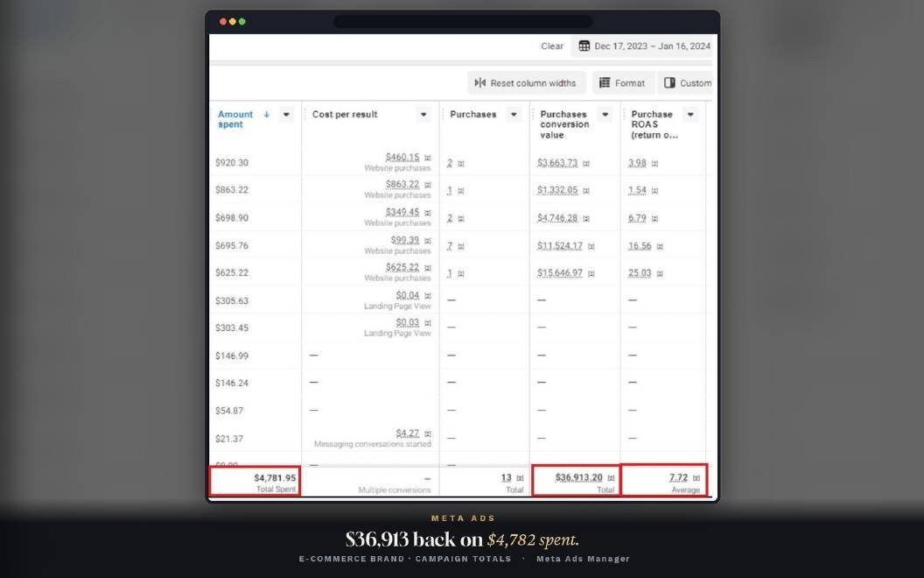This screenshot has height=578, width=924.
Task: Clear the current filters
Action: point(552,46)
